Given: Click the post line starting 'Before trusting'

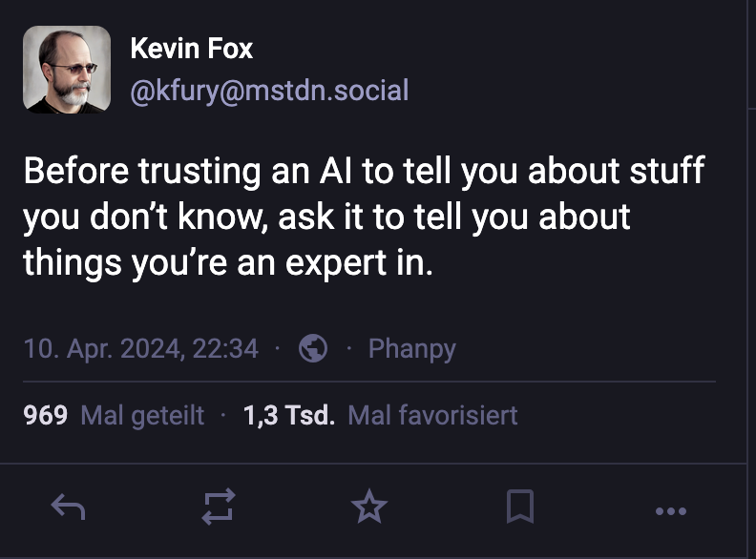Looking at the screenshot, I should 363,172.
